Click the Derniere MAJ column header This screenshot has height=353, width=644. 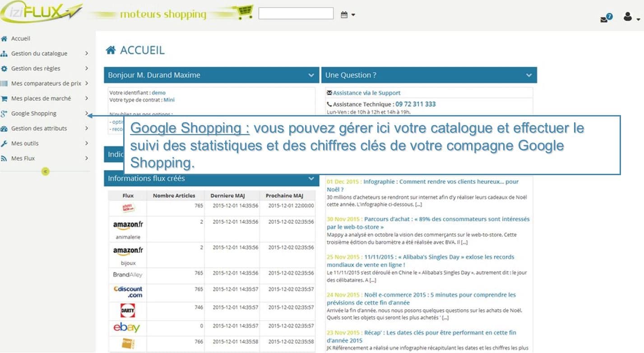pos(227,195)
